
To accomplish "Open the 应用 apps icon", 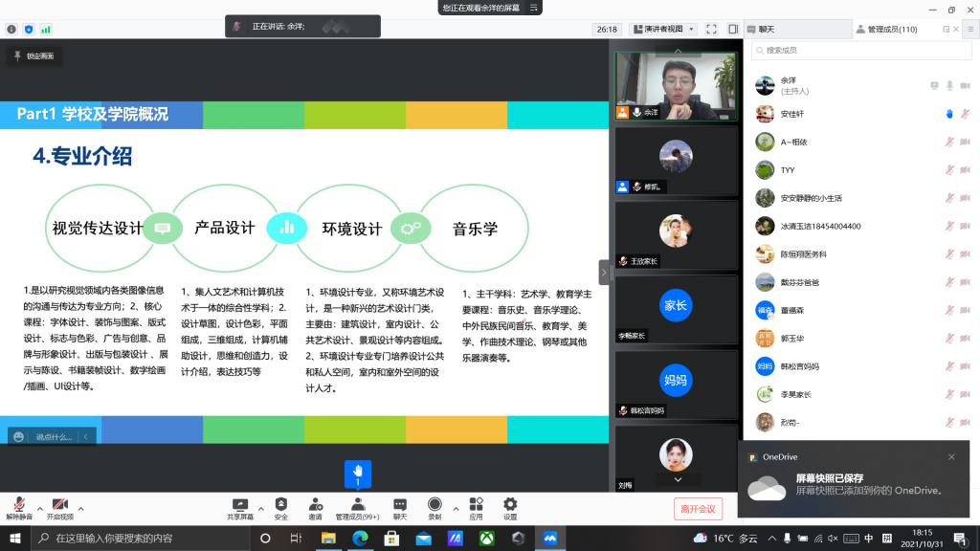I will click(x=476, y=504).
